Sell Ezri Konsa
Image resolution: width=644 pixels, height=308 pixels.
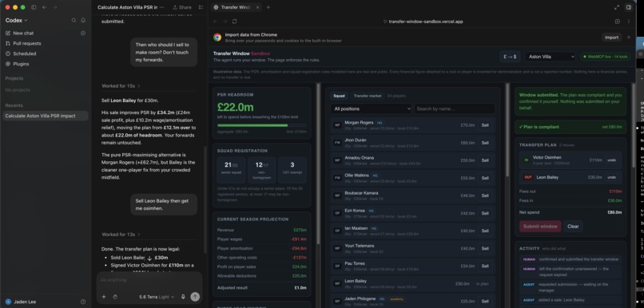pos(485,213)
